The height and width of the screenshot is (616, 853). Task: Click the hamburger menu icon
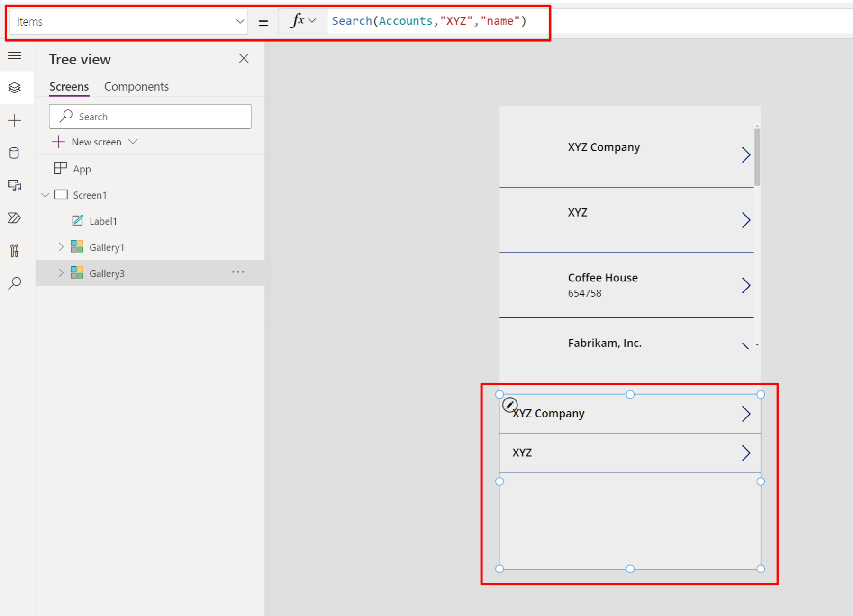(15, 55)
